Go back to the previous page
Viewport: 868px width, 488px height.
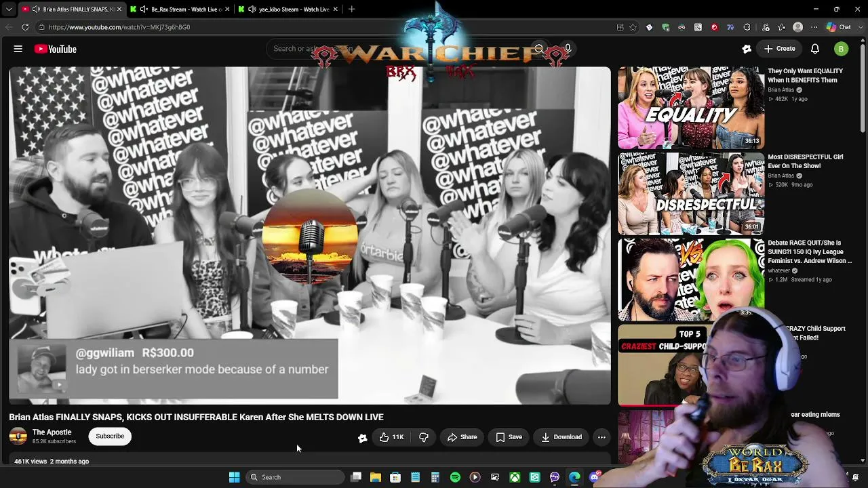click(9, 27)
